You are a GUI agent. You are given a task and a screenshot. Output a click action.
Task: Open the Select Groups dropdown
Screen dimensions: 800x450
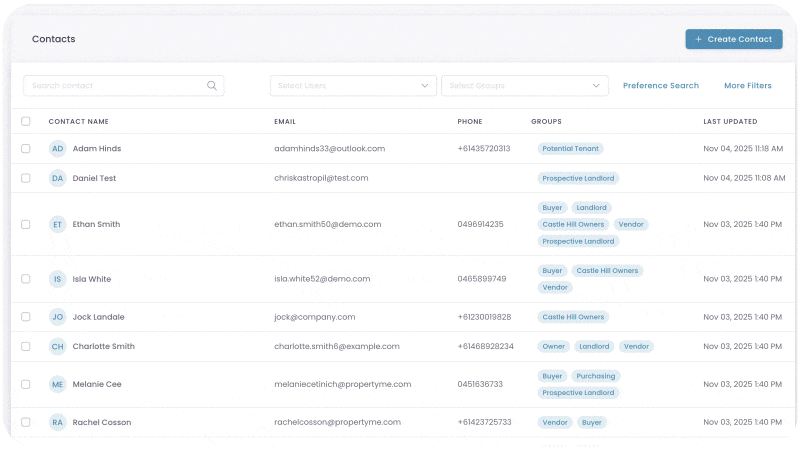click(x=524, y=86)
